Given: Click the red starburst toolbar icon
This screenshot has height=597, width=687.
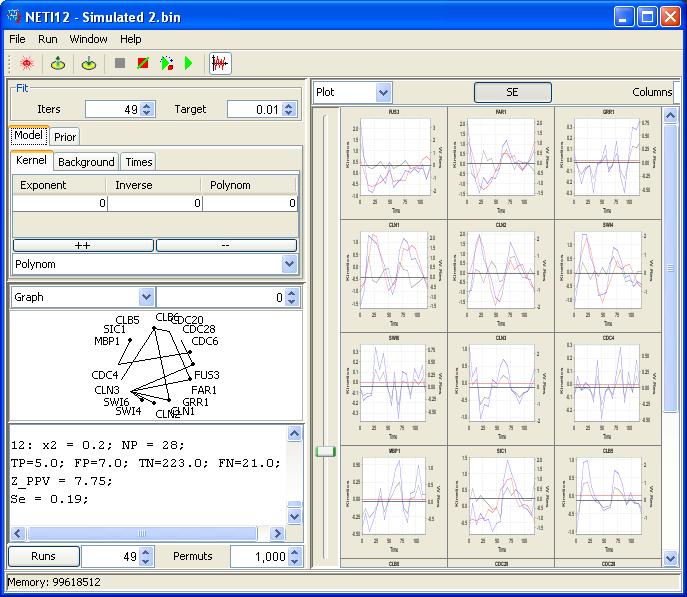Looking at the screenshot, I should coord(27,64).
